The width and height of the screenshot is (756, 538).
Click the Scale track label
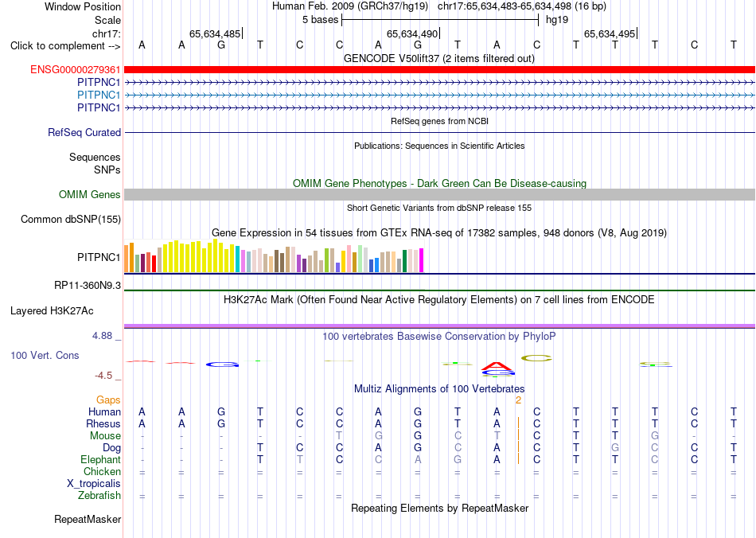pos(107,20)
